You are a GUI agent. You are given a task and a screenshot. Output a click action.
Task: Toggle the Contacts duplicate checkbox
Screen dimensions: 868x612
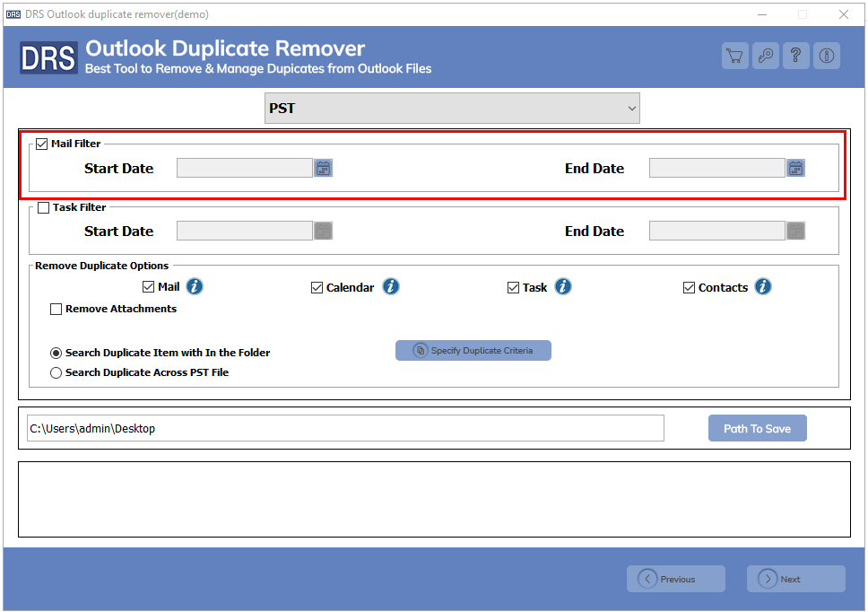[x=689, y=287]
